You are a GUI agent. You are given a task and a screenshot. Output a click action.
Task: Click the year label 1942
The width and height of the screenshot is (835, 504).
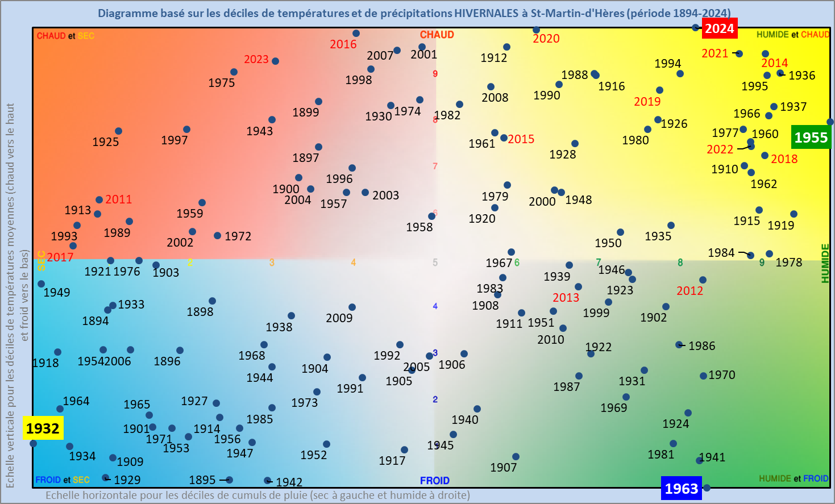(x=289, y=482)
